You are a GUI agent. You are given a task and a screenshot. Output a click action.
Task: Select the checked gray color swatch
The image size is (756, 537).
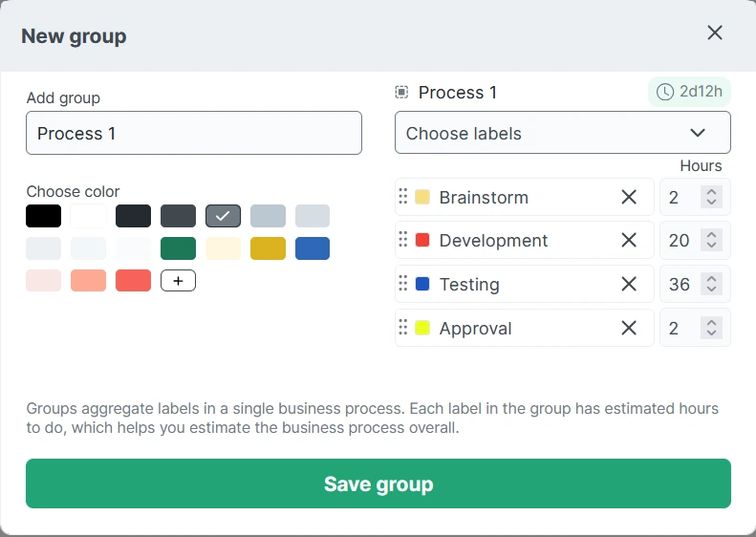coord(223,216)
